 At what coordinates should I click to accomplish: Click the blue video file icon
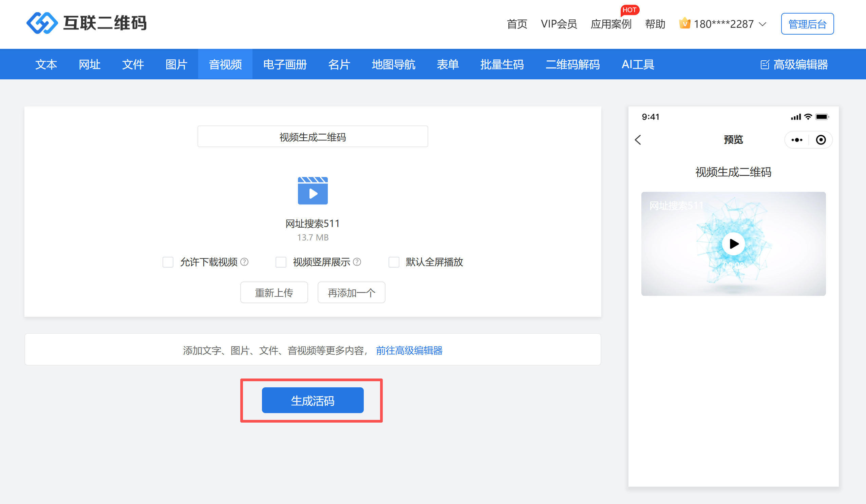(x=313, y=191)
